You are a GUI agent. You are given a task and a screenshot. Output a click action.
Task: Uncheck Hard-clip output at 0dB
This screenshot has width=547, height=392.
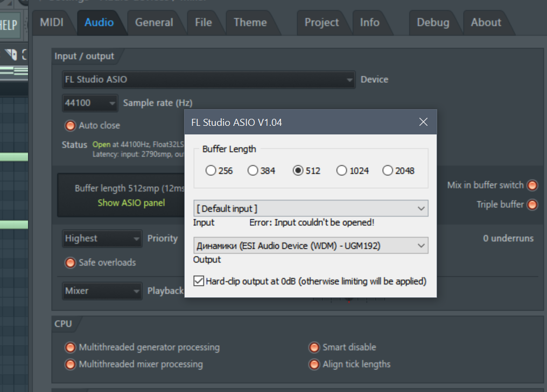[199, 281]
